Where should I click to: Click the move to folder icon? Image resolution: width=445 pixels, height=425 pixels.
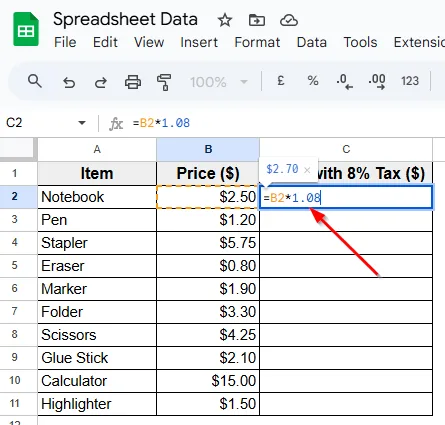coord(257,20)
